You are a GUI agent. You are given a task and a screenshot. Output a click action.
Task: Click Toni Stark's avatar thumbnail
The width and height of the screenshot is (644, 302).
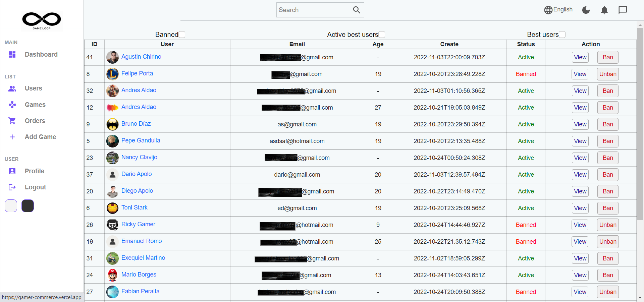(x=112, y=208)
